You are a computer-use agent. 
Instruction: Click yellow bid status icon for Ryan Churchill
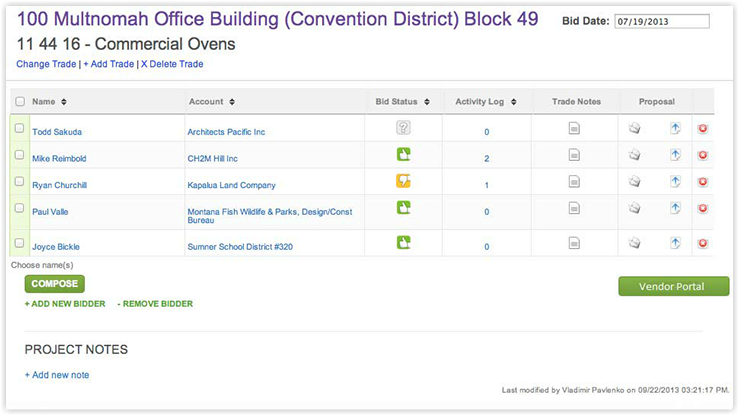403,181
